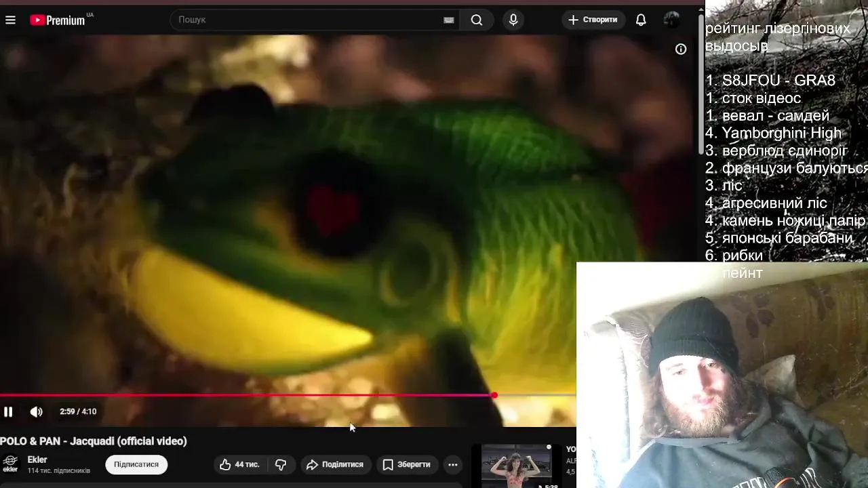Image resolution: width=868 pixels, height=488 pixels.
Task: Open the on-screen keyboard in search box
Action: click(x=448, y=20)
